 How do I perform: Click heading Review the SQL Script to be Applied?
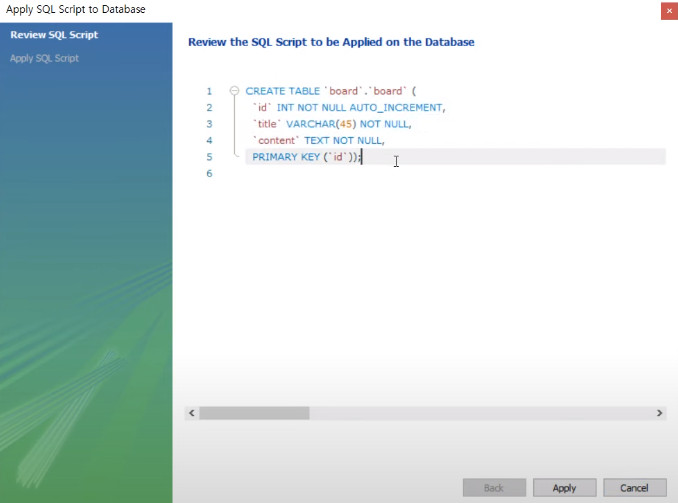(331, 42)
